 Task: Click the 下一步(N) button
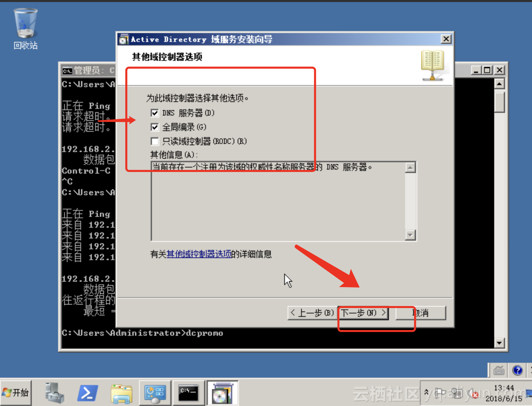click(x=363, y=313)
